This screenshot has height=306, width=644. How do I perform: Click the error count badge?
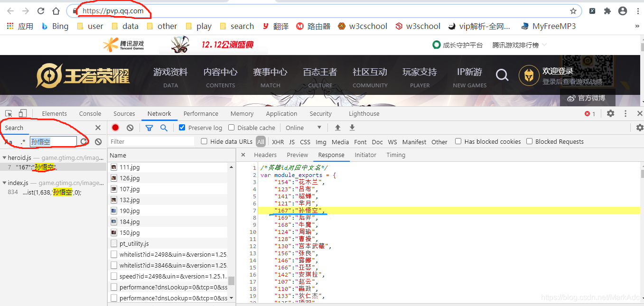(590, 114)
